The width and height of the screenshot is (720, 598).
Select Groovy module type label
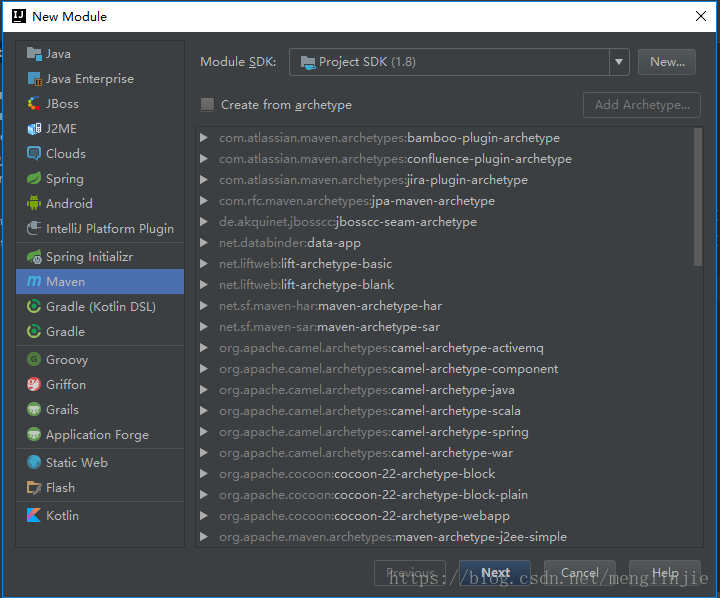[67, 360]
